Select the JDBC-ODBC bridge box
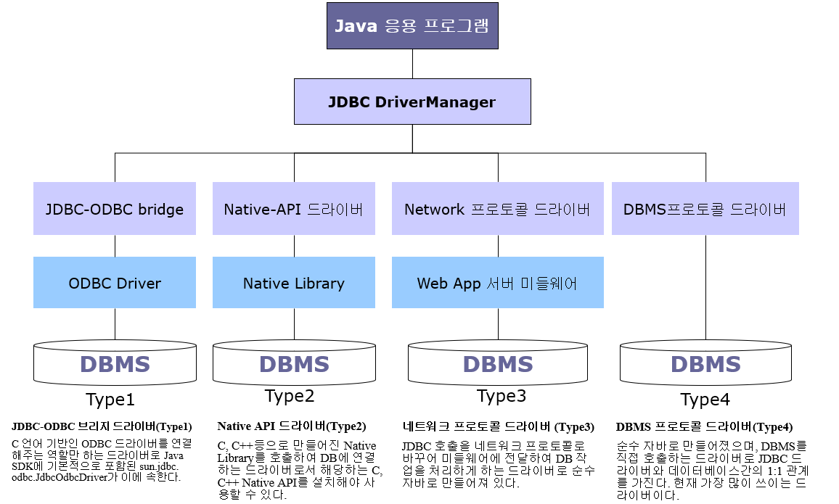Viewport: 839px width, 504px height. (114, 209)
